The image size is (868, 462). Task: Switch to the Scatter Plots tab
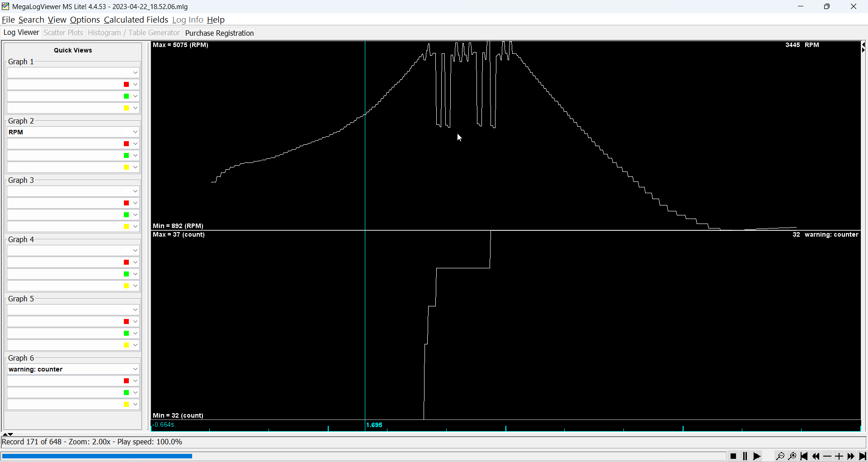(63, 33)
